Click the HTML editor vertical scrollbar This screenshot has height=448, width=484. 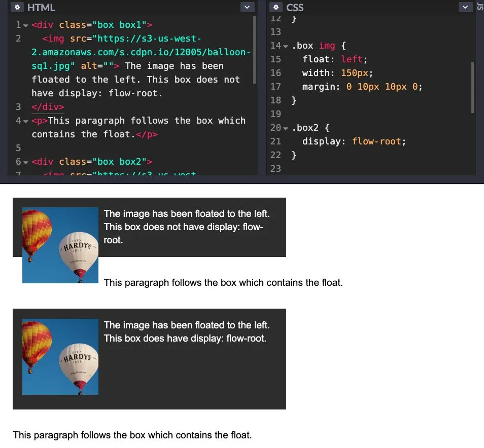254,51
